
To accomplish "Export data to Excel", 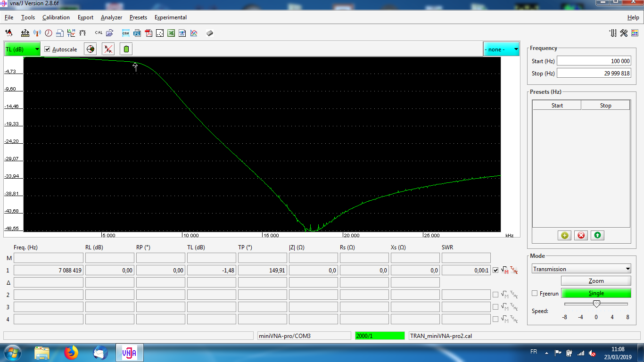I will pos(171,33).
